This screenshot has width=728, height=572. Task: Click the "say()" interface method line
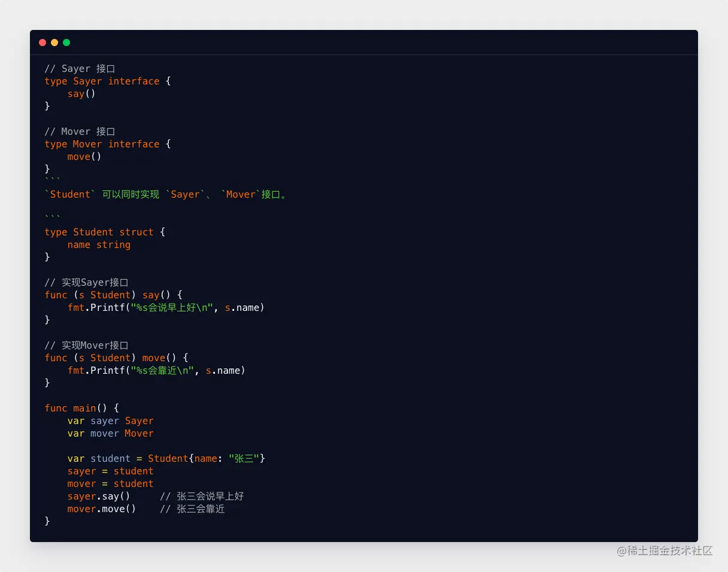point(81,94)
